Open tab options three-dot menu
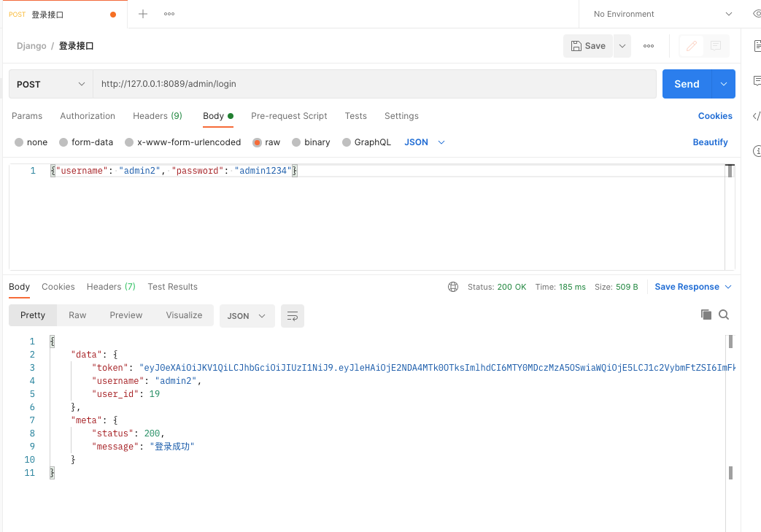This screenshot has width=761, height=532. point(169,14)
